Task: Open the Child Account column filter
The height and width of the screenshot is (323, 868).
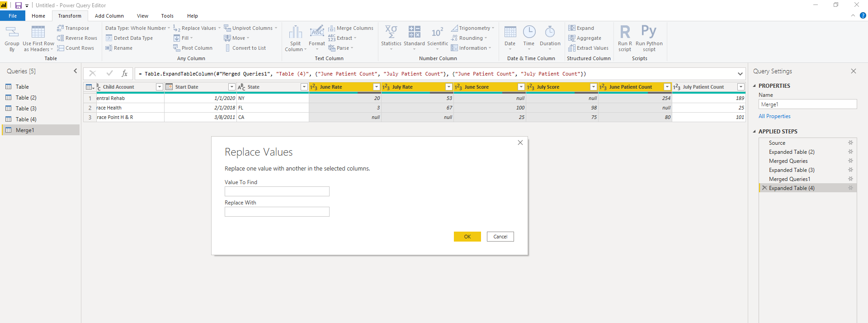Action: (x=159, y=87)
